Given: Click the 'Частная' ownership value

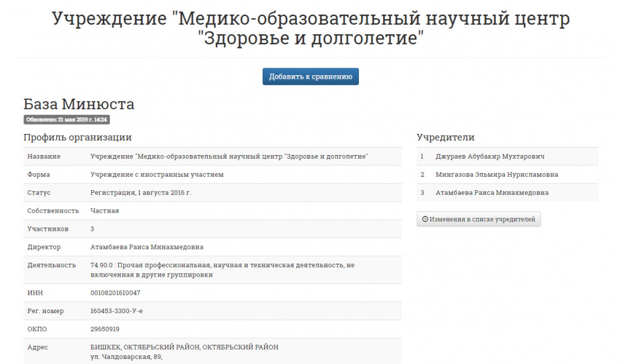Looking at the screenshot, I should (104, 211).
